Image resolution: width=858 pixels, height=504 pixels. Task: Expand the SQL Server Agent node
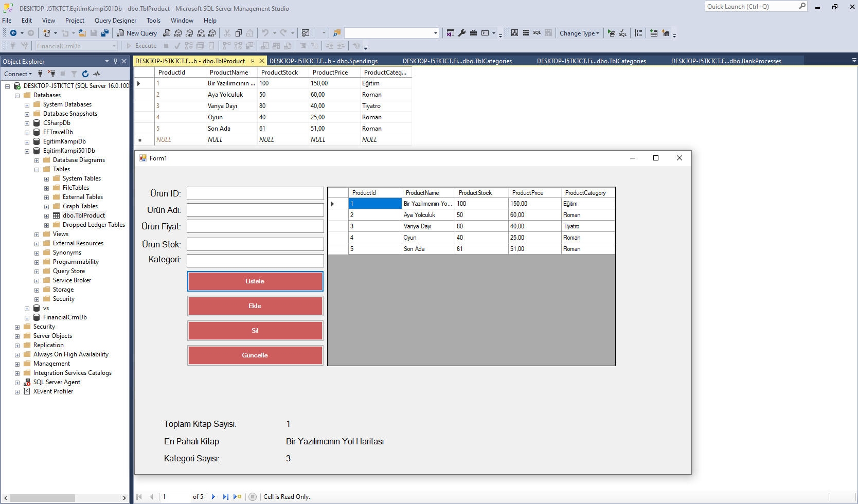click(17, 383)
